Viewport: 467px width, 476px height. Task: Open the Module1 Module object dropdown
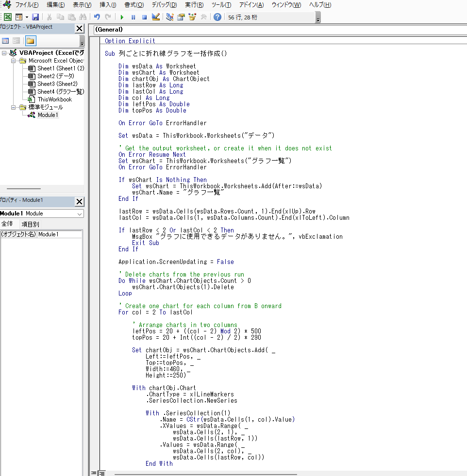pos(42,213)
